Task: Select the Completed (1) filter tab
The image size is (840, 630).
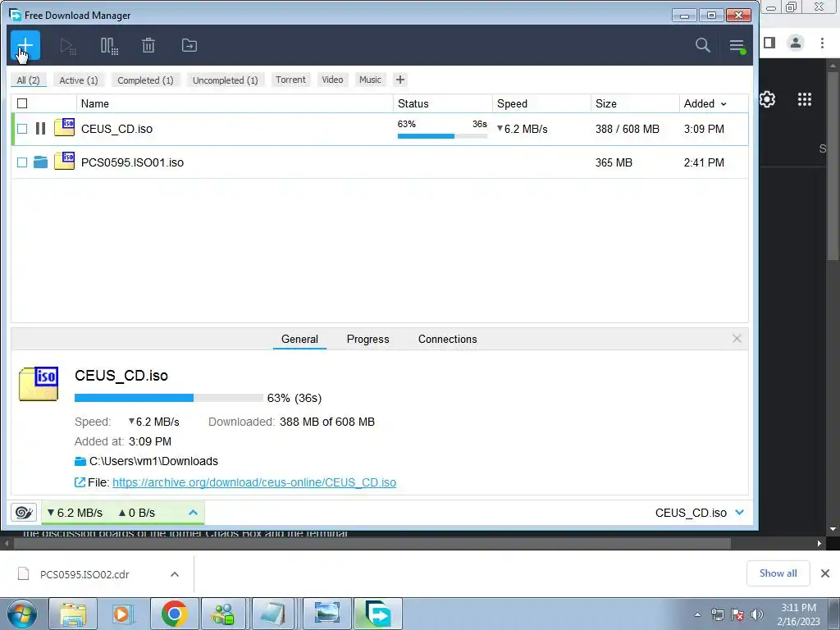Action: pyautogui.click(x=145, y=80)
